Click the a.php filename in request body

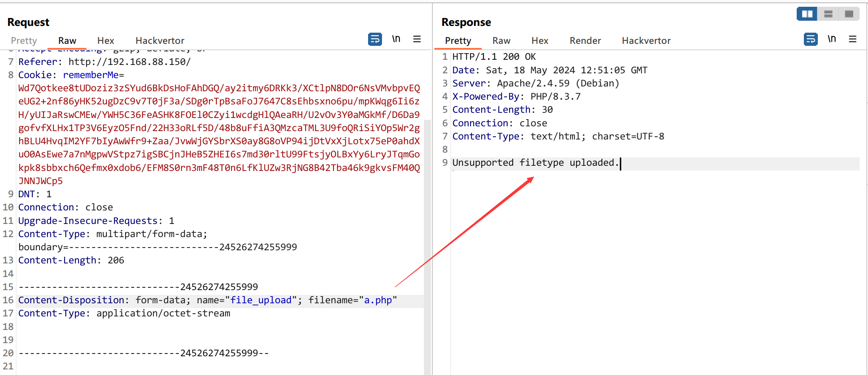point(378,300)
